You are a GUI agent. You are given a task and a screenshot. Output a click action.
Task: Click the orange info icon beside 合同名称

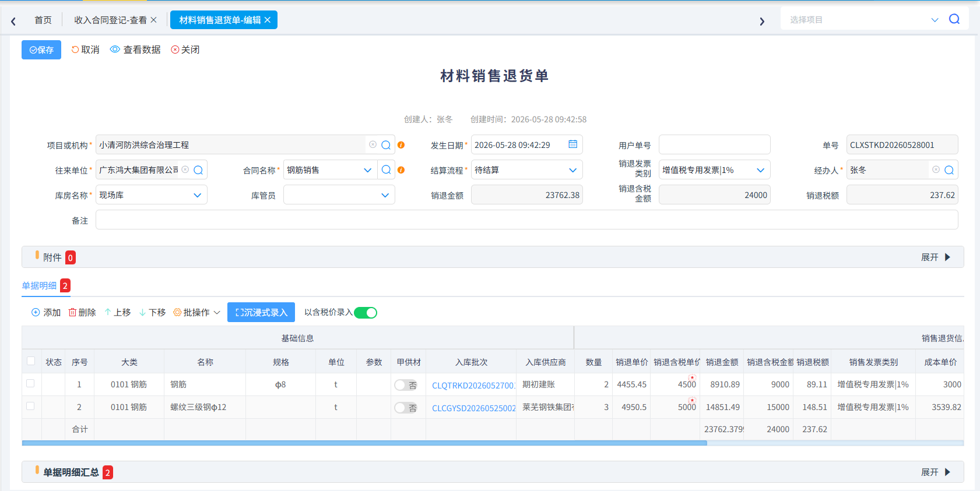[x=401, y=170]
